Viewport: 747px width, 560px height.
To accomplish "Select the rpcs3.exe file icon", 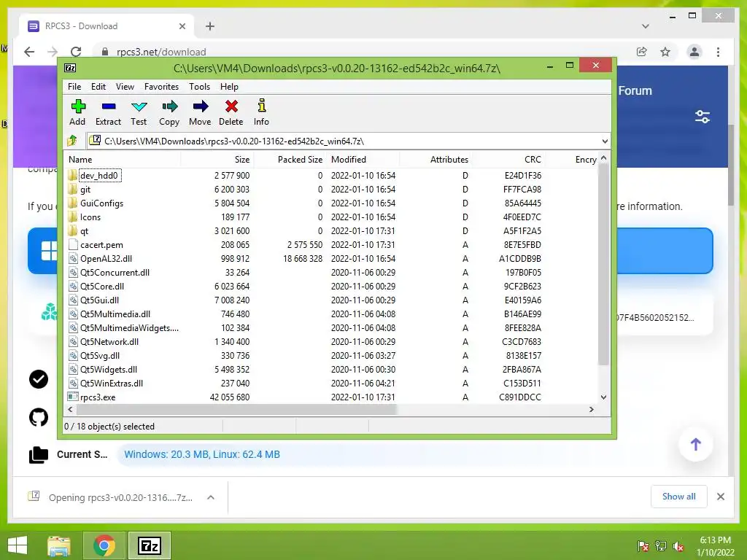I will [73, 397].
